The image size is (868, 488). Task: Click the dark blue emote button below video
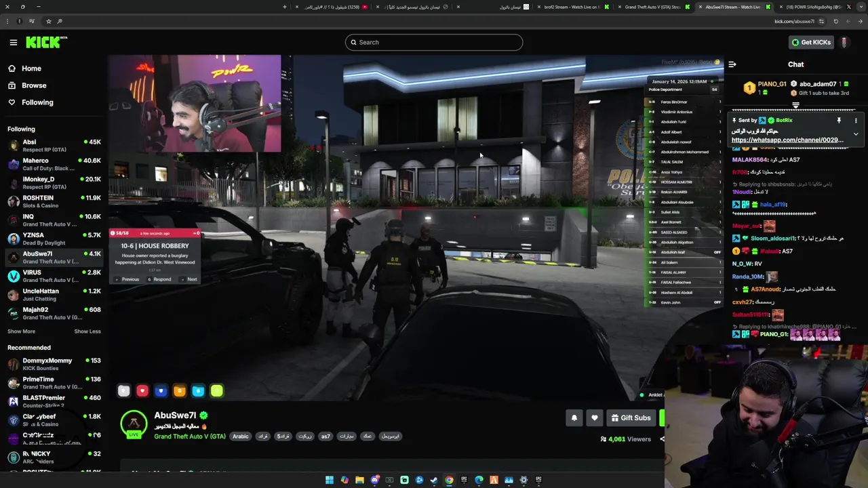pyautogui.click(x=161, y=390)
